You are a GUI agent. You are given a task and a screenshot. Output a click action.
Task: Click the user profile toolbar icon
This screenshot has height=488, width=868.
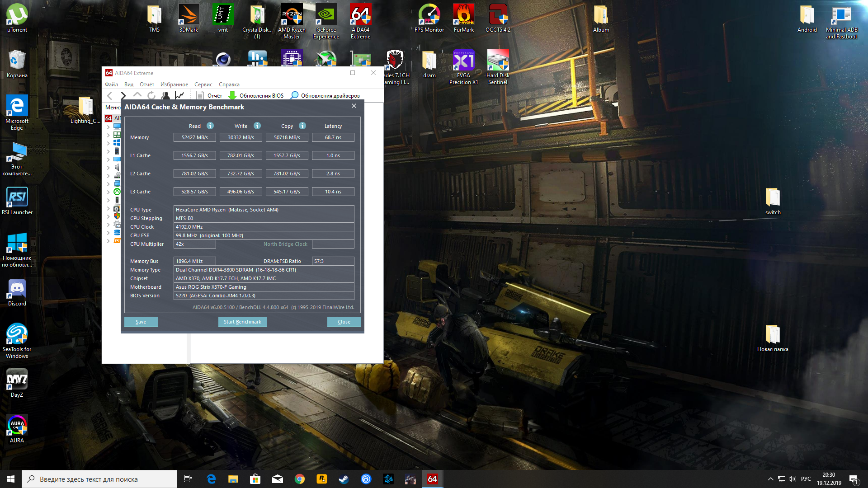coord(165,95)
